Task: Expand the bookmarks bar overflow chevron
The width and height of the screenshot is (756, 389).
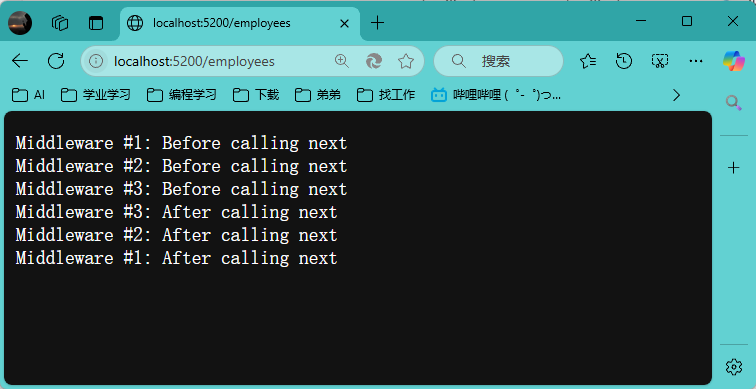Action: coord(676,95)
